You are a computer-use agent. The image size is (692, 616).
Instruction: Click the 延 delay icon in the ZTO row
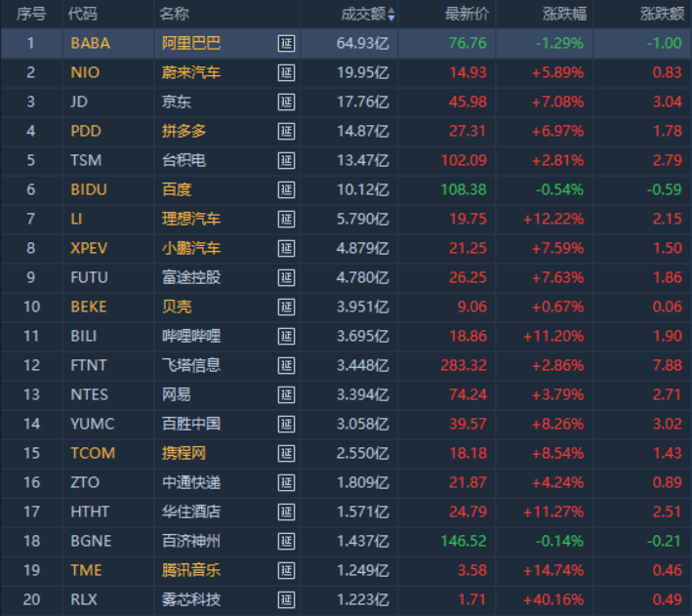coord(286,482)
